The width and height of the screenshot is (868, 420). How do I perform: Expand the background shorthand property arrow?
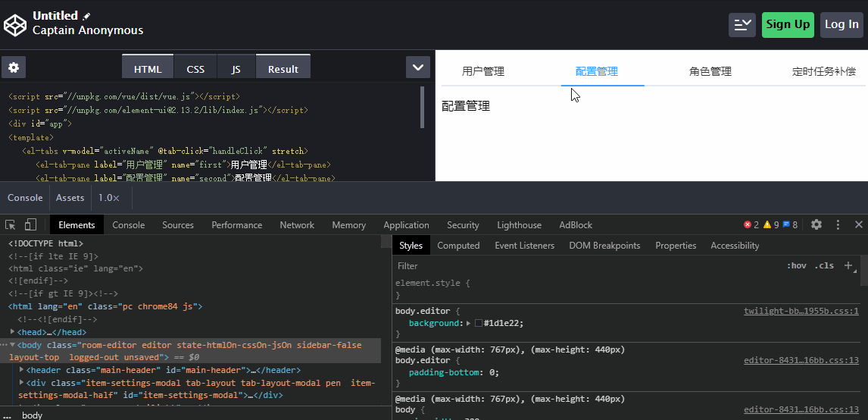pyautogui.click(x=469, y=322)
